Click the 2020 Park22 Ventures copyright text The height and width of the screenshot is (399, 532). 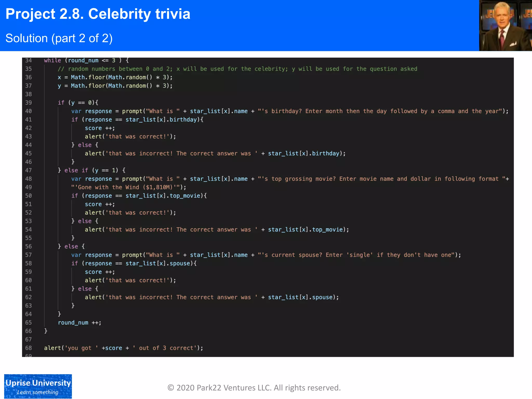click(x=254, y=388)
